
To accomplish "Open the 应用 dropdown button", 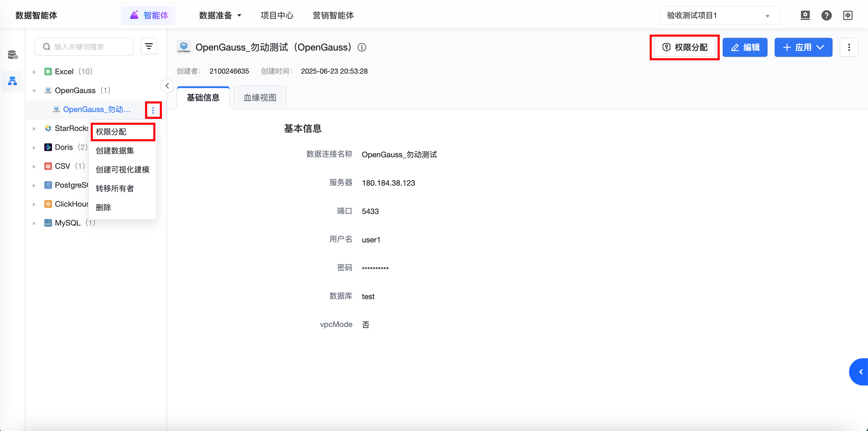I will coord(803,48).
